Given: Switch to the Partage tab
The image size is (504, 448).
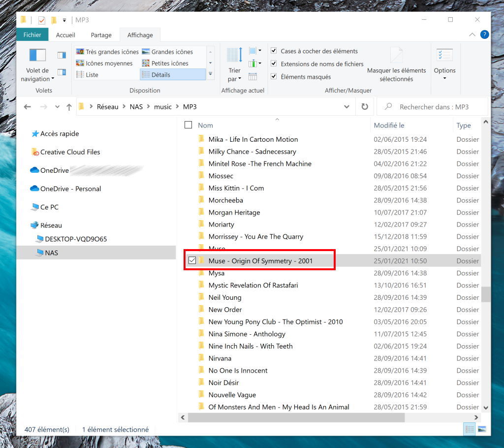Looking at the screenshot, I should point(101,35).
